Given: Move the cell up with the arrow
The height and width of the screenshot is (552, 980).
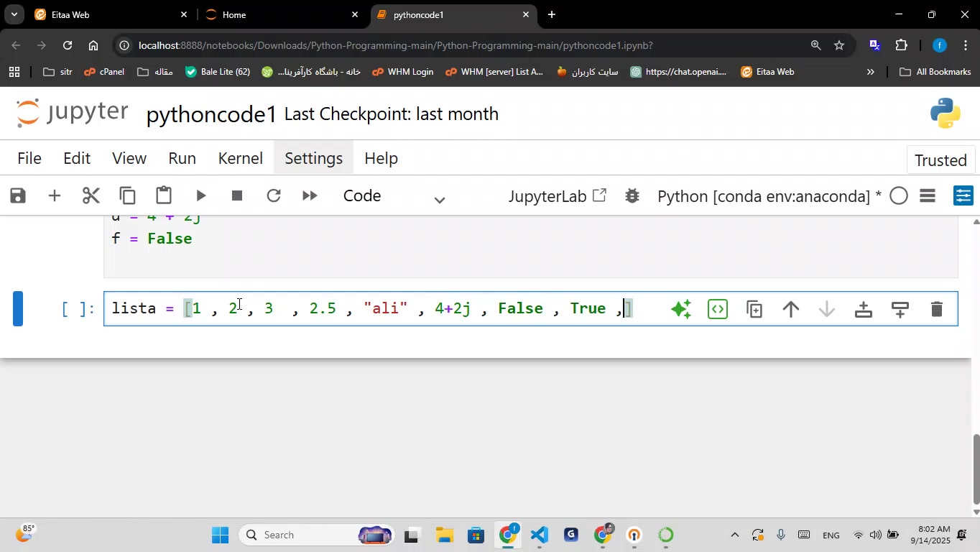Looking at the screenshot, I should [790, 309].
